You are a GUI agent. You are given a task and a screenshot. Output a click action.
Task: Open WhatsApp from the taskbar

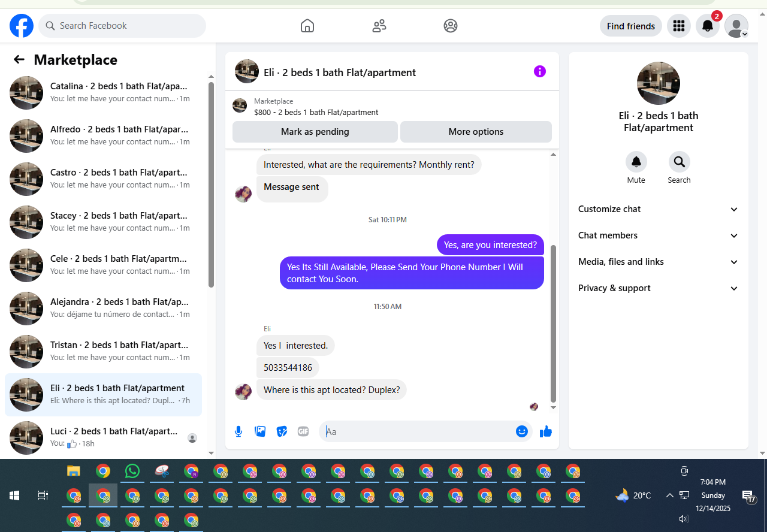(132, 471)
